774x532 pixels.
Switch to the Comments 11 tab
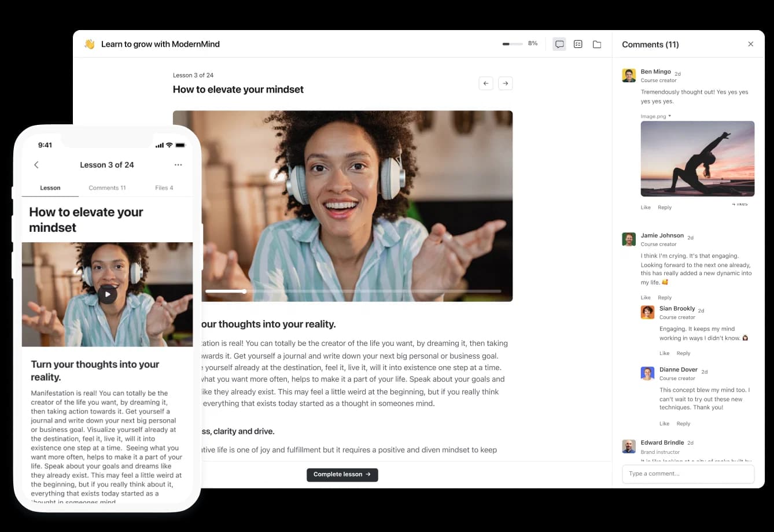click(107, 188)
